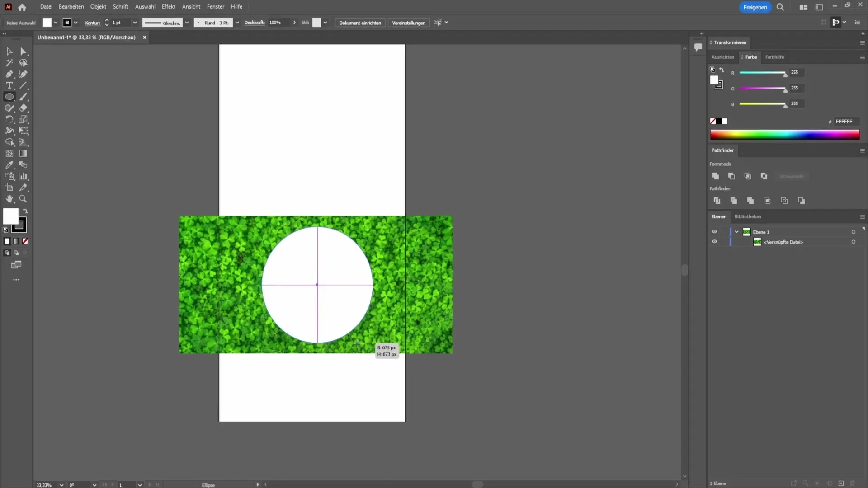Select the Curvature tool
Viewport: 868px width, 488px height.
pos(23,74)
